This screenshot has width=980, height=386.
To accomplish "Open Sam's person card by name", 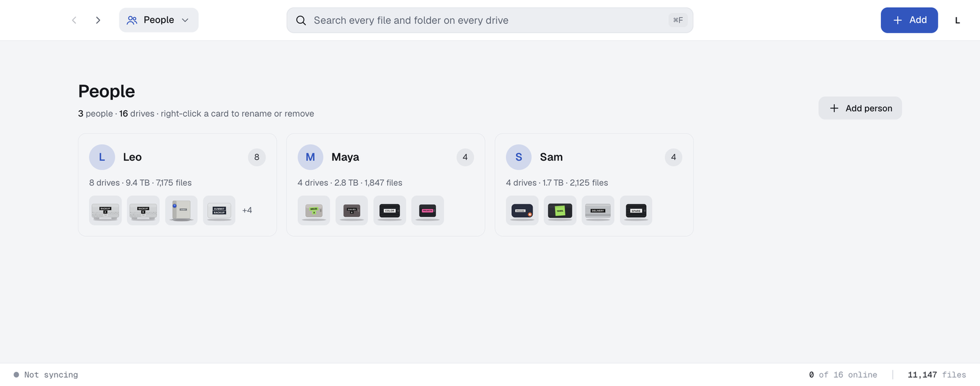I will click(x=551, y=157).
